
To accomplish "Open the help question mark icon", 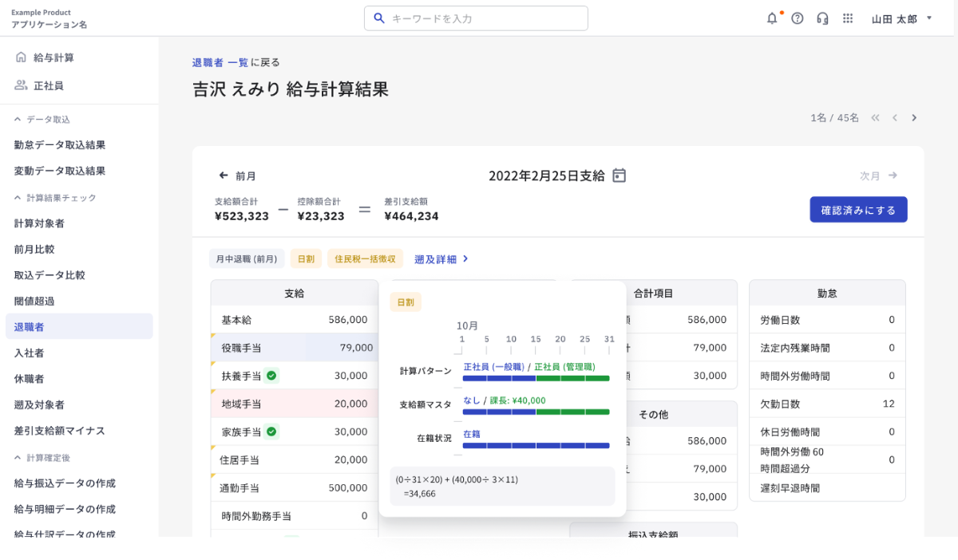I will coord(797,18).
